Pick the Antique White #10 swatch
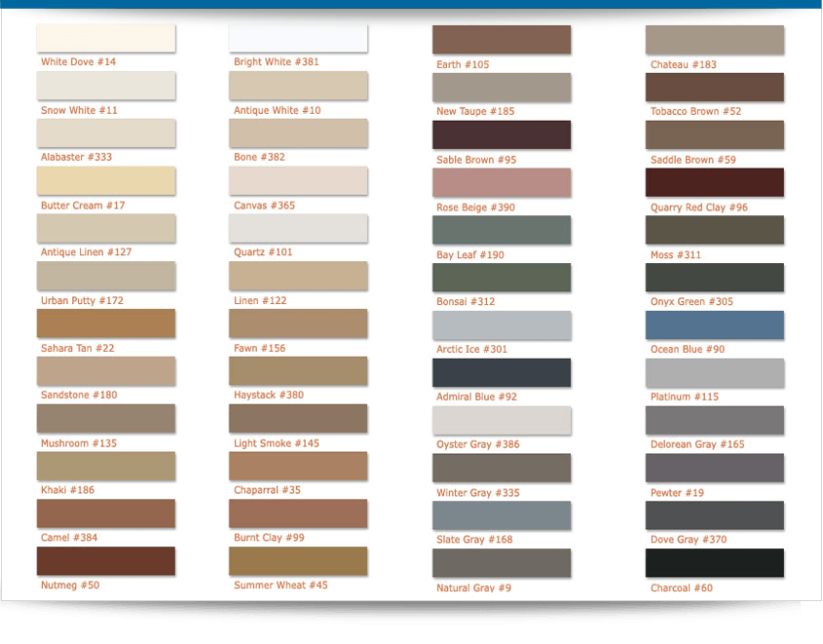Viewport: 823px width, 644px height. tap(298, 86)
